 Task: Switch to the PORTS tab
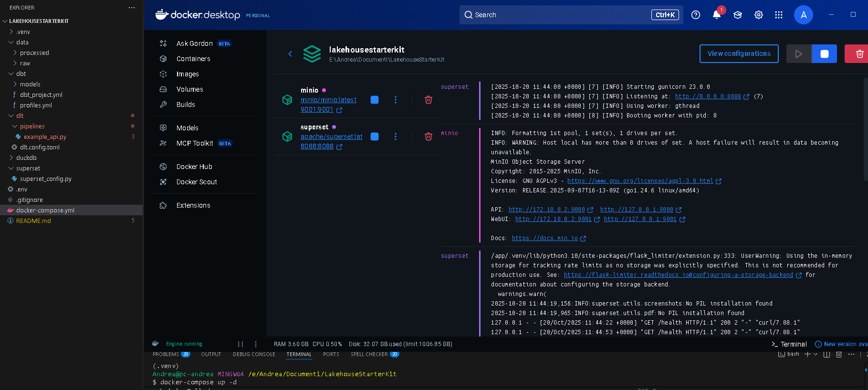pyautogui.click(x=331, y=354)
